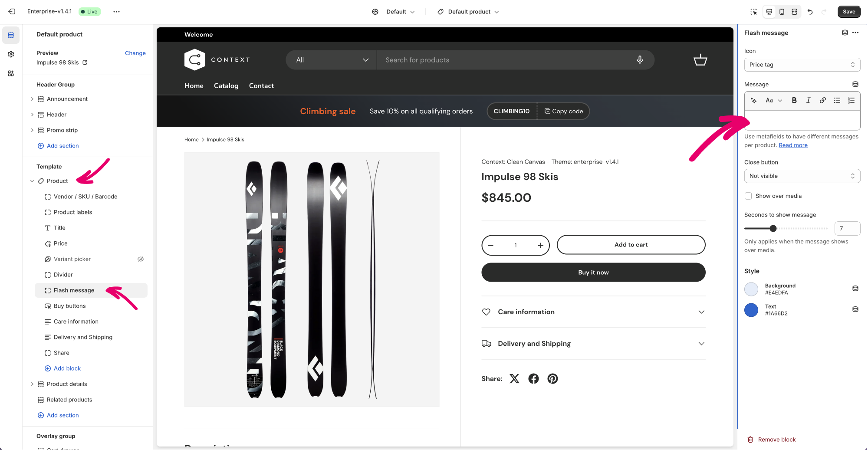Viewport: 868px width, 450px height.
Task: Click the bold formatting icon
Action: 794,100
